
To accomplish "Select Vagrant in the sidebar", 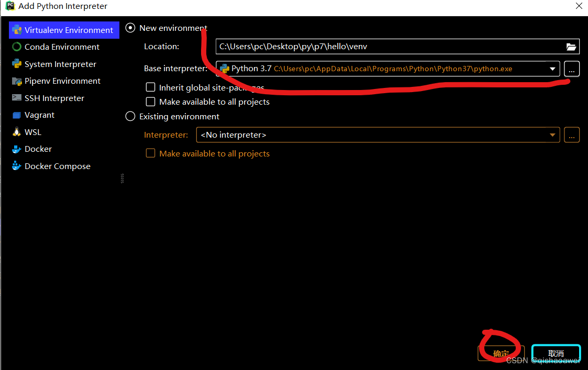I will [64, 115].
